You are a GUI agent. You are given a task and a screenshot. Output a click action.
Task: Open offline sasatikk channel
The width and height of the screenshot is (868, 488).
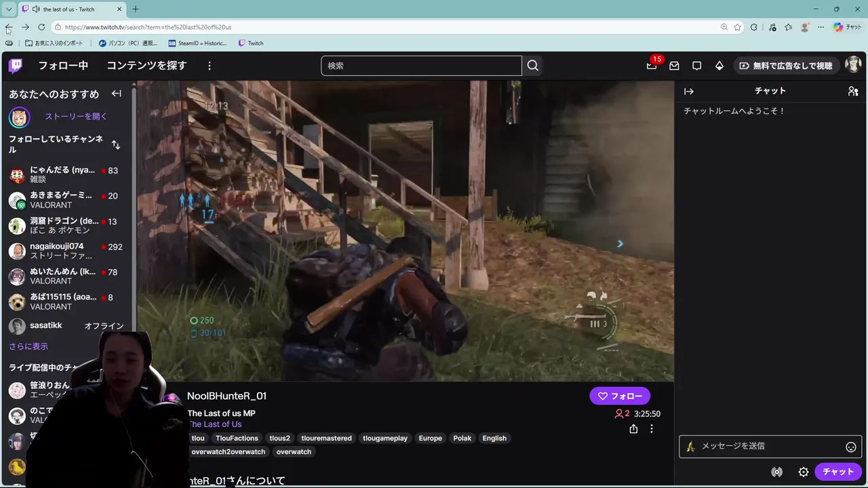[65, 326]
